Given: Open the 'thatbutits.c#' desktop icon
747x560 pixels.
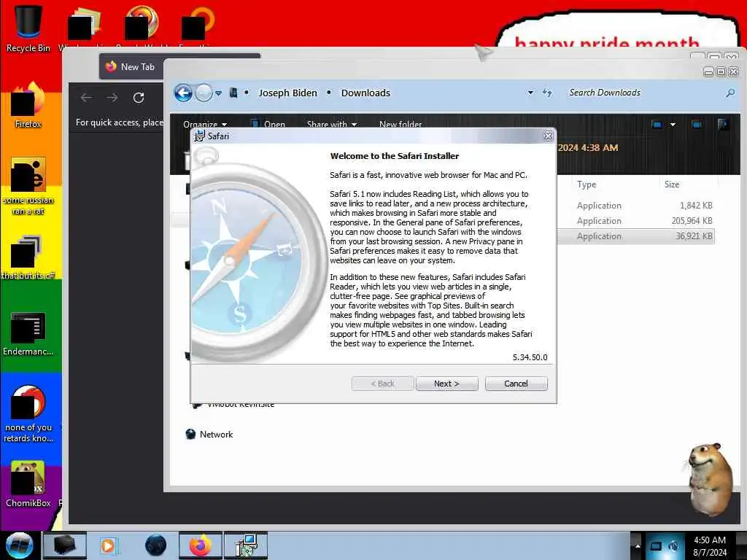Looking at the screenshot, I should point(28,257).
